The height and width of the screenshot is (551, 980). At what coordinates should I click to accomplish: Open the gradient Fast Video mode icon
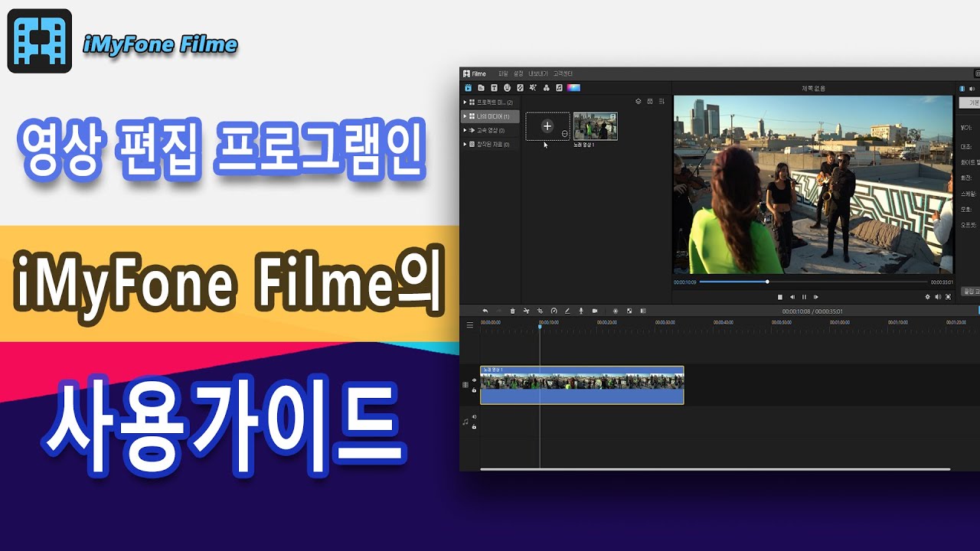click(x=573, y=88)
